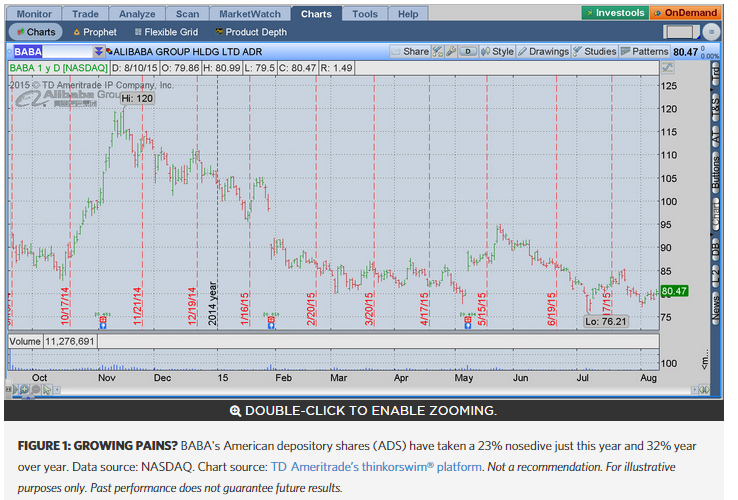Open the Flexible Grid sub-tab
The image size is (738, 500).
point(166,32)
